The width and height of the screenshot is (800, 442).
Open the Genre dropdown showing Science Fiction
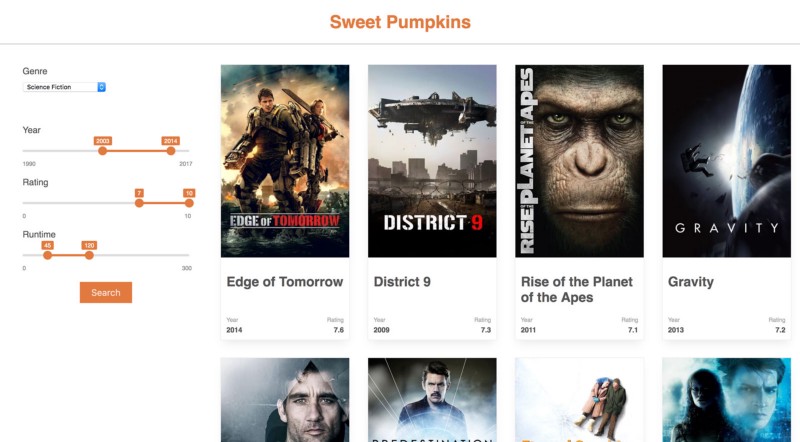[x=64, y=87]
